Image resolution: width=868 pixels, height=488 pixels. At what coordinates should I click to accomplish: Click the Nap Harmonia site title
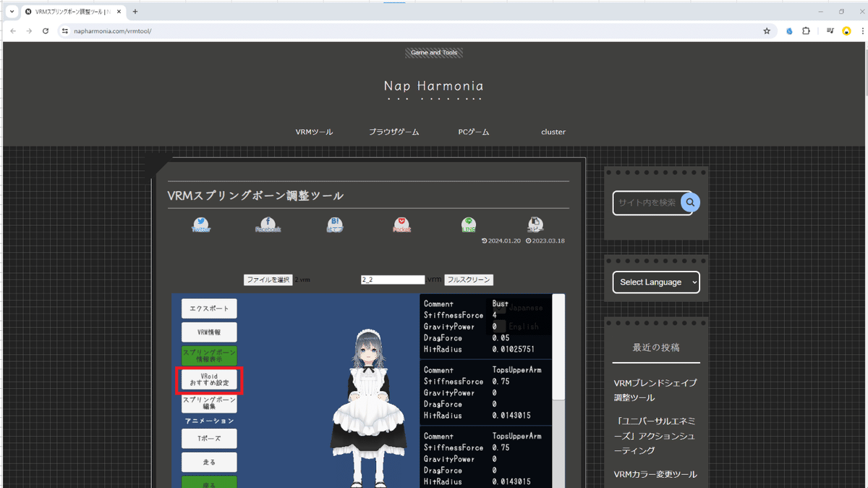[x=433, y=86]
